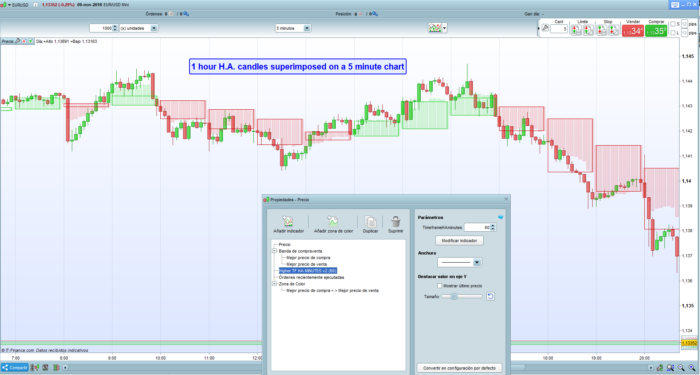Close the Propiedades - Precio dialog

tap(506, 199)
